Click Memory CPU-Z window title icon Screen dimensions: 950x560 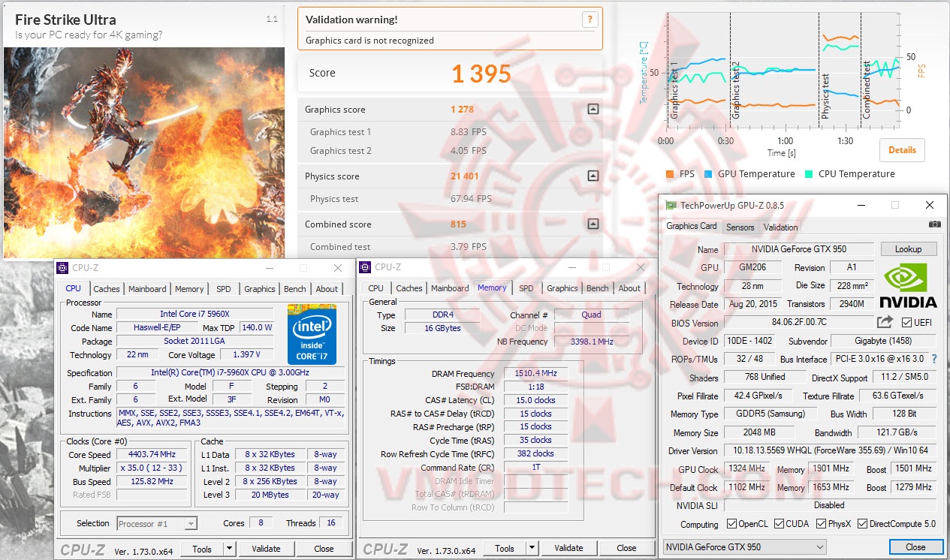[365, 266]
